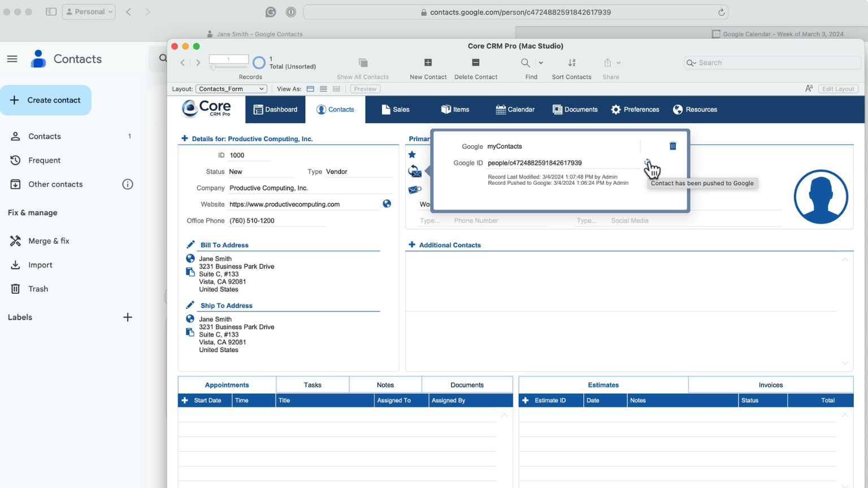The image size is (868, 488).
Task: Click the Sort Contacts icon
Action: [x=571, y=63]
